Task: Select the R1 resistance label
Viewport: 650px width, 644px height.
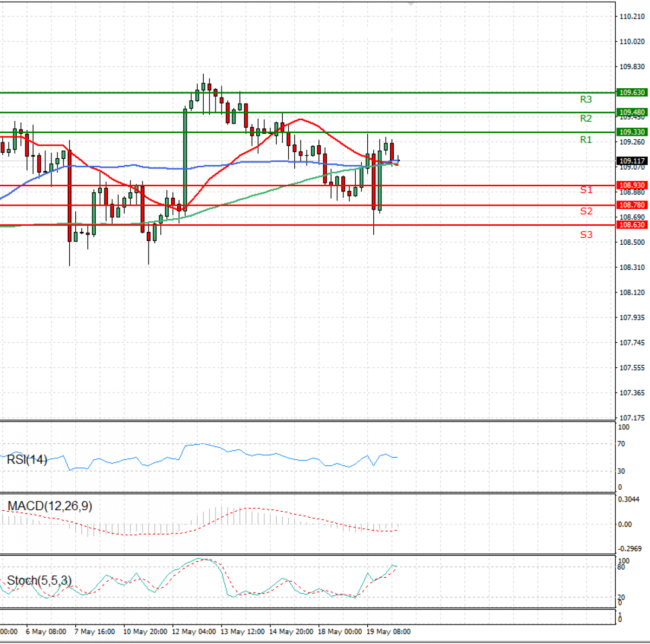Action: click(586, 140)
